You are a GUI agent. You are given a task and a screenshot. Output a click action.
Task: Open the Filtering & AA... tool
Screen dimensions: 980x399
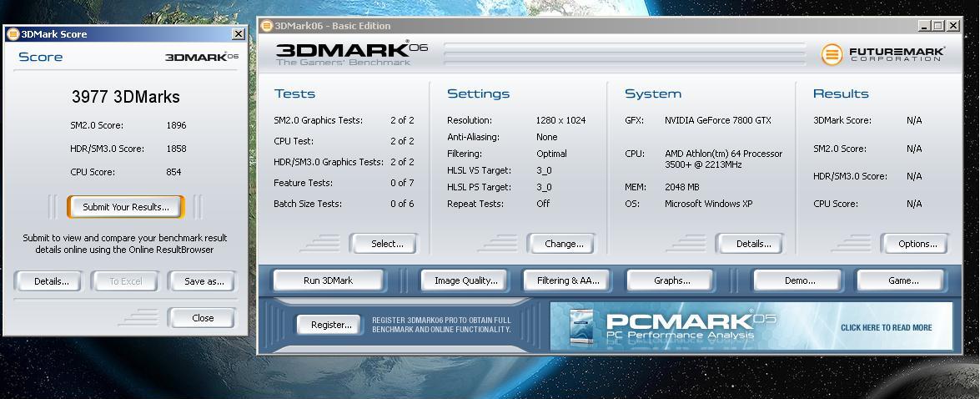(x=568, y=280)
